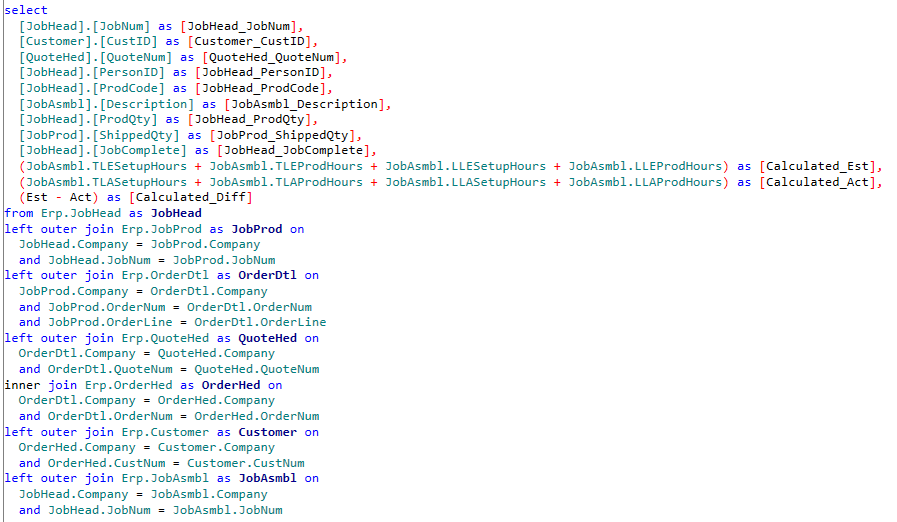Click JobAsmbl.TLAProdHours in the Act expression
The image size is (897, 522).
point(286,182)
